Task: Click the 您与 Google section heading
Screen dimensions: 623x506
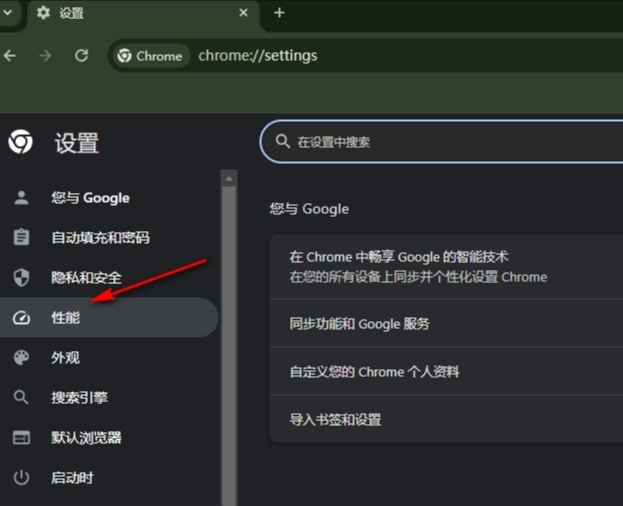Action: click(310, 209)
